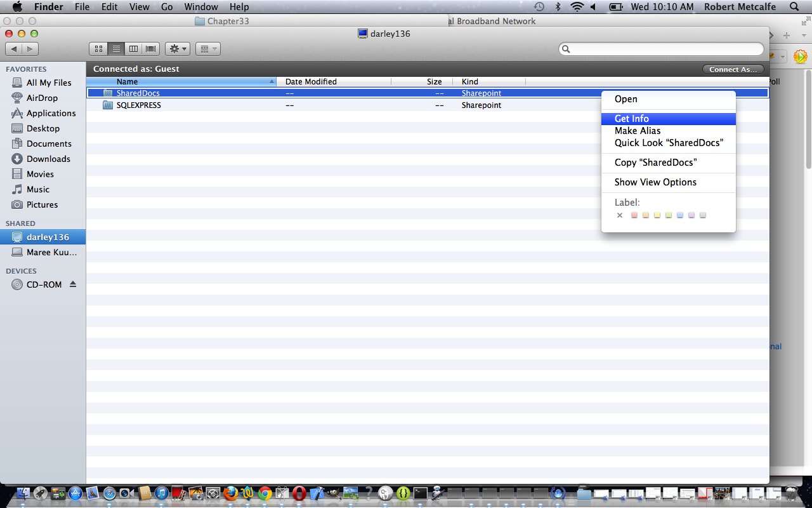Select the SQLEXPRESS share row
812x508 pixels.
(139, 105)
